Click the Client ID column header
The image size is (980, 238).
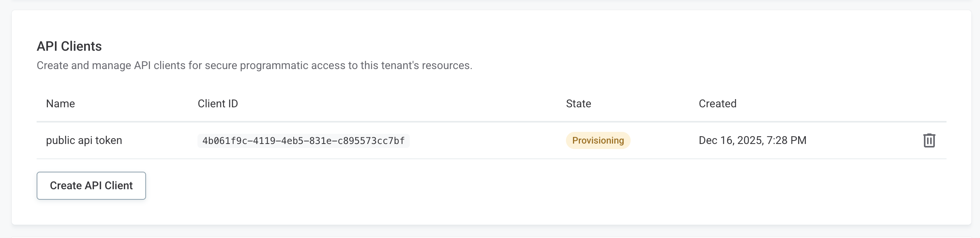(217, 103)
